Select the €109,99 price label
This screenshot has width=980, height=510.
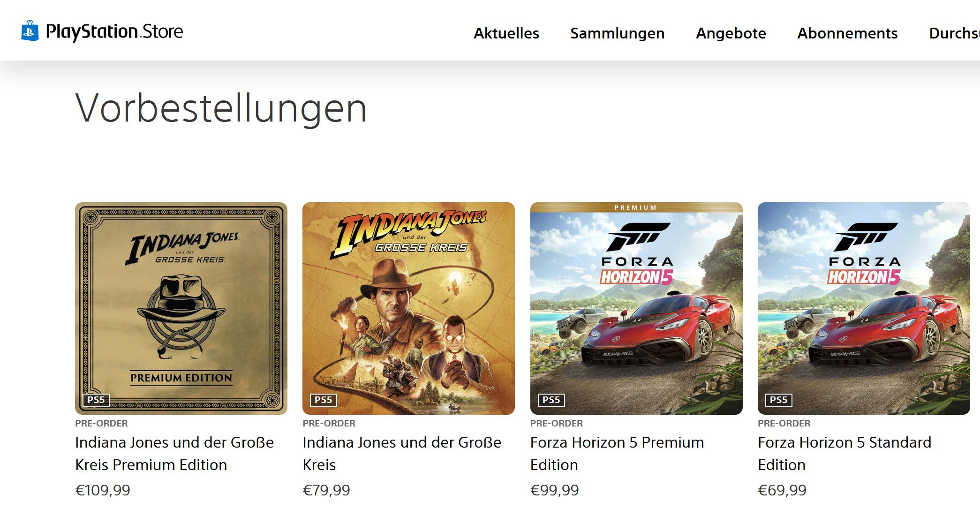103,490
